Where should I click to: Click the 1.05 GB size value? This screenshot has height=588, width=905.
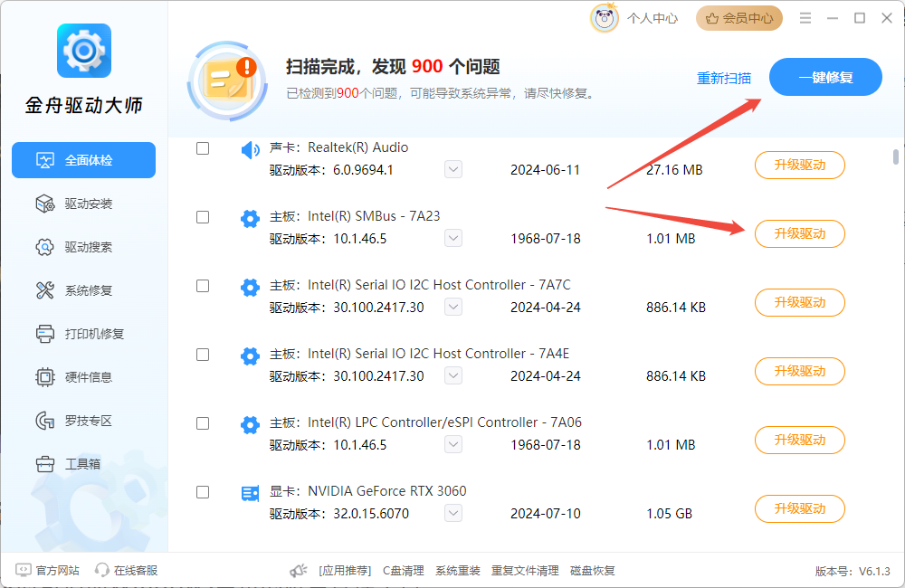tap(669, 514)
